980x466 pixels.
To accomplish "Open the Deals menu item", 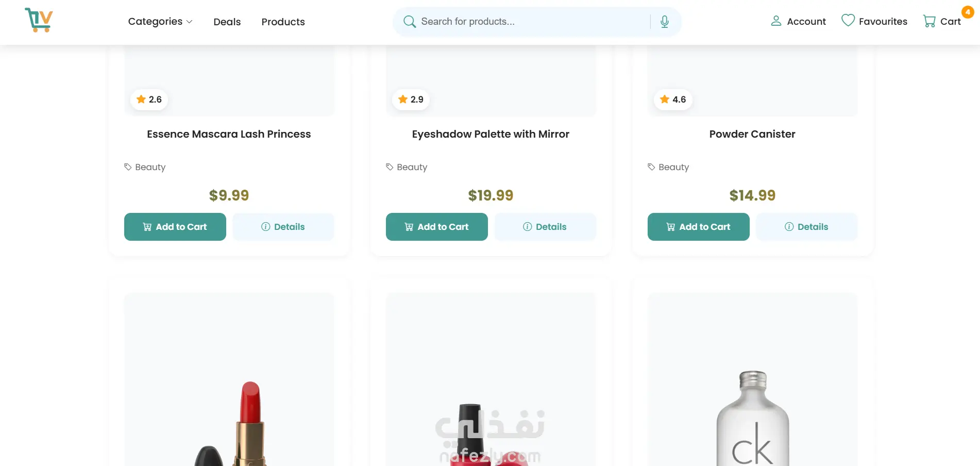I will tap(227, 22).
